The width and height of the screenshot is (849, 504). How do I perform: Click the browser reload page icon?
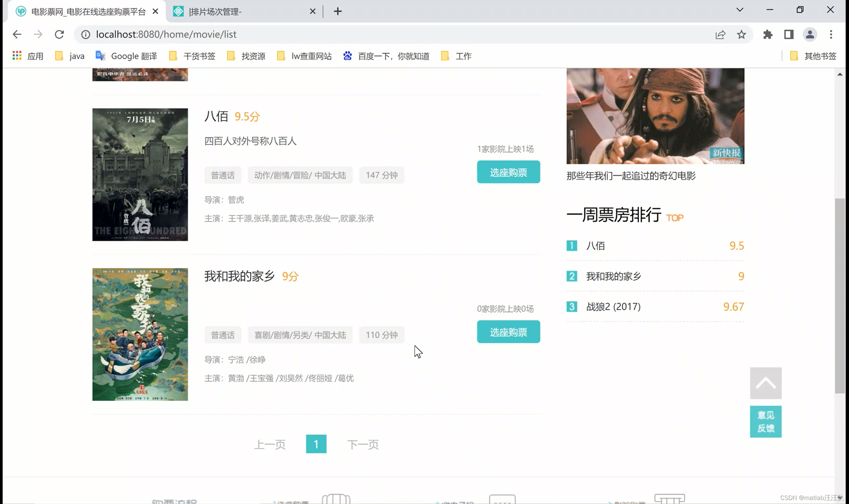(59, 34)
